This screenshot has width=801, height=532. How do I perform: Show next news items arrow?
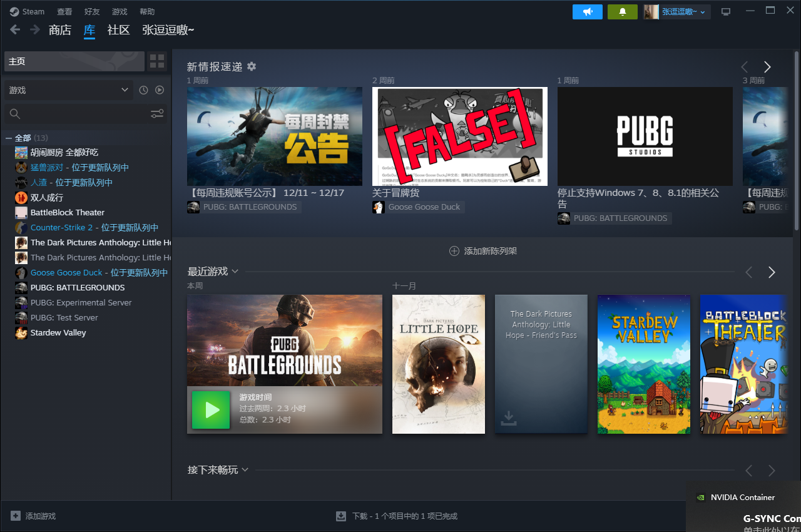[767, 67]
